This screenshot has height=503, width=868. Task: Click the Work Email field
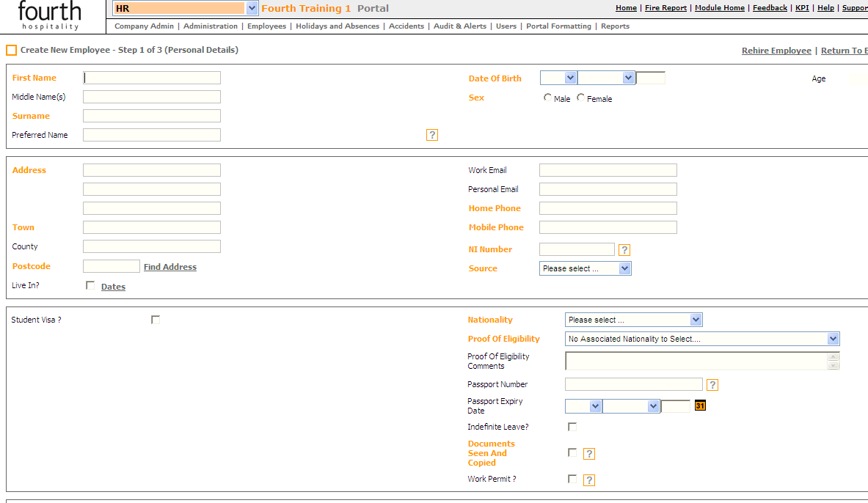coord(608,170)
